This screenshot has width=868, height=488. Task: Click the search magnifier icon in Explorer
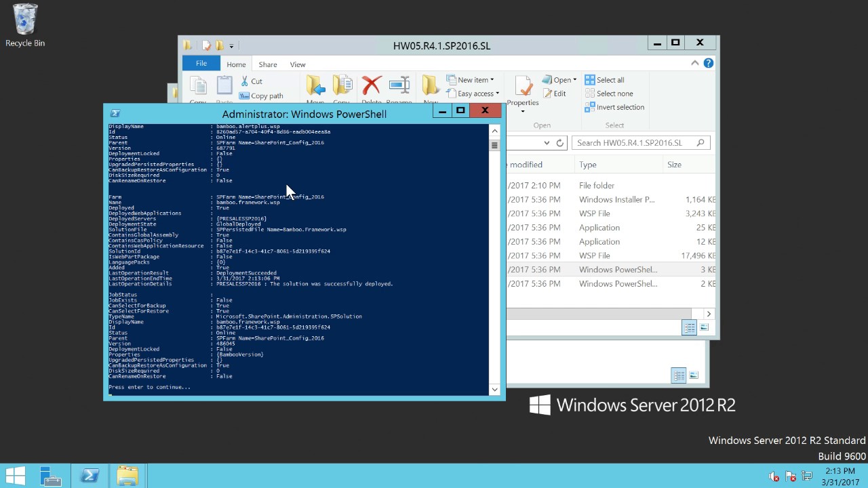pos(701,142)
